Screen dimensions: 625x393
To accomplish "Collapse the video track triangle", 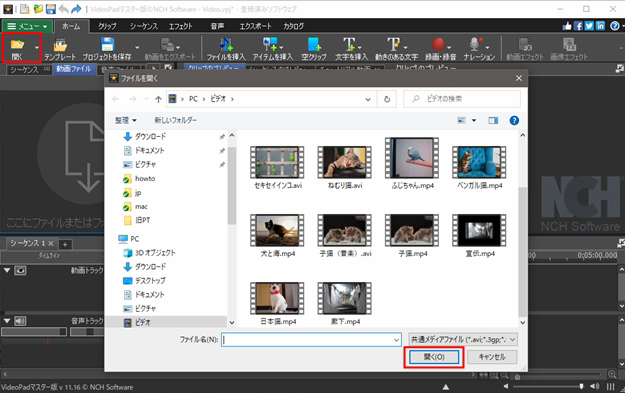I will pos(7,270).
